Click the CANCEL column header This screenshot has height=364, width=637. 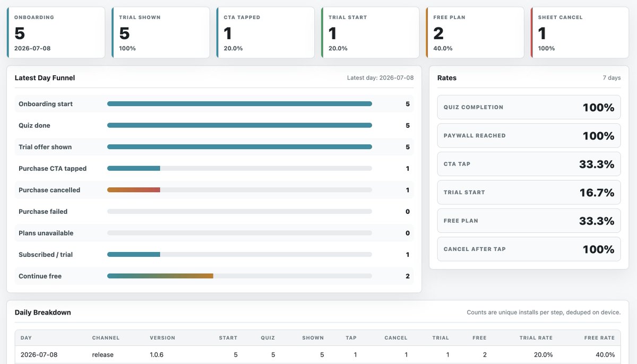coord(396,338)
